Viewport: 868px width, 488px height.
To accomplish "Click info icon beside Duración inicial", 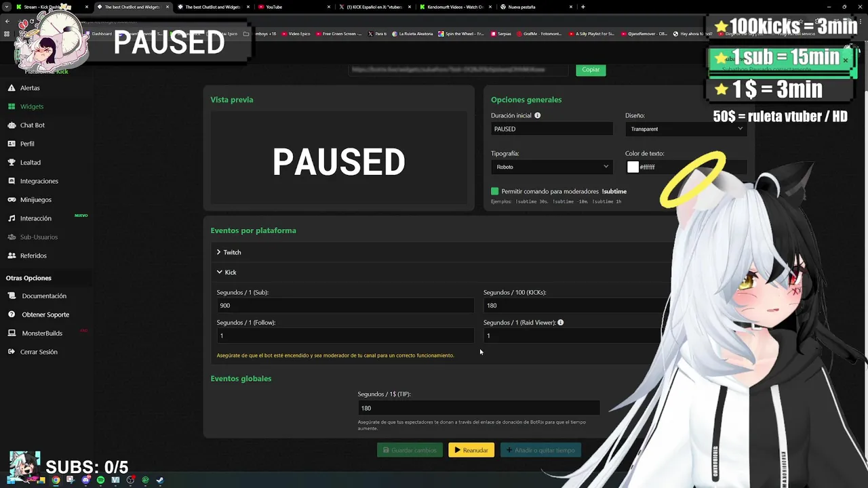I will tap(537, 115).
